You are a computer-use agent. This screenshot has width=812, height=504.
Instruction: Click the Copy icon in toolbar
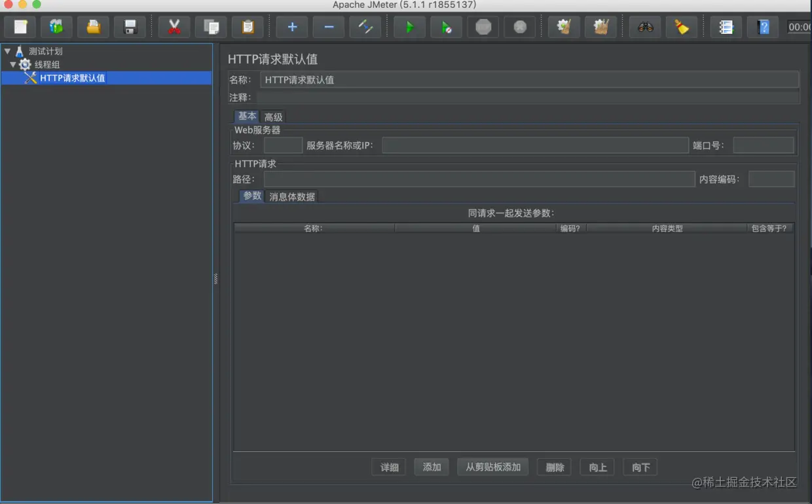(211, 27)
